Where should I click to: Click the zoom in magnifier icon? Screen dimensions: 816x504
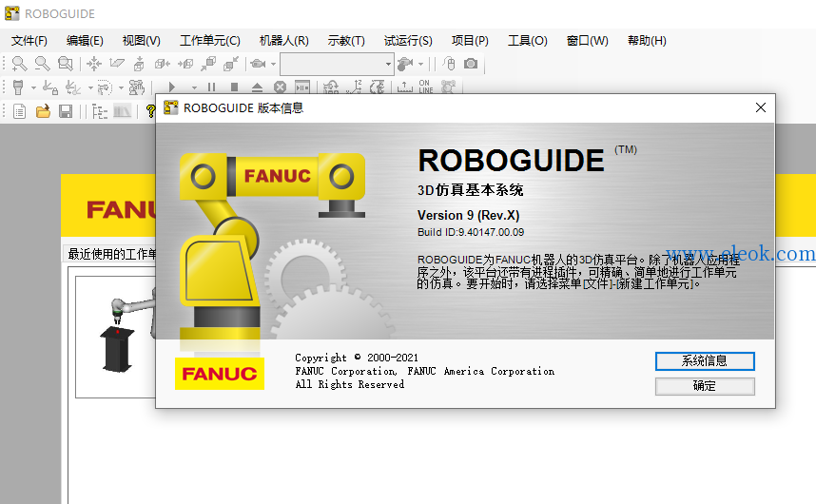tap(19, 64)
